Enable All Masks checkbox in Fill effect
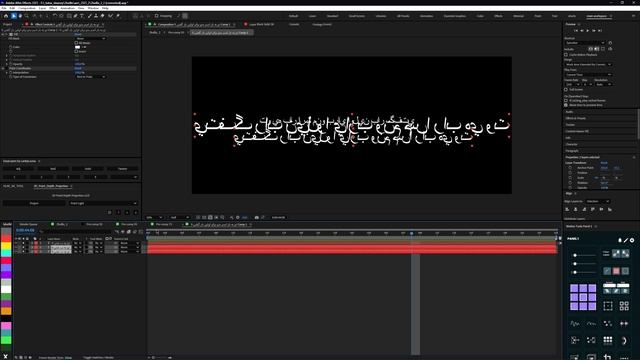 76,42
